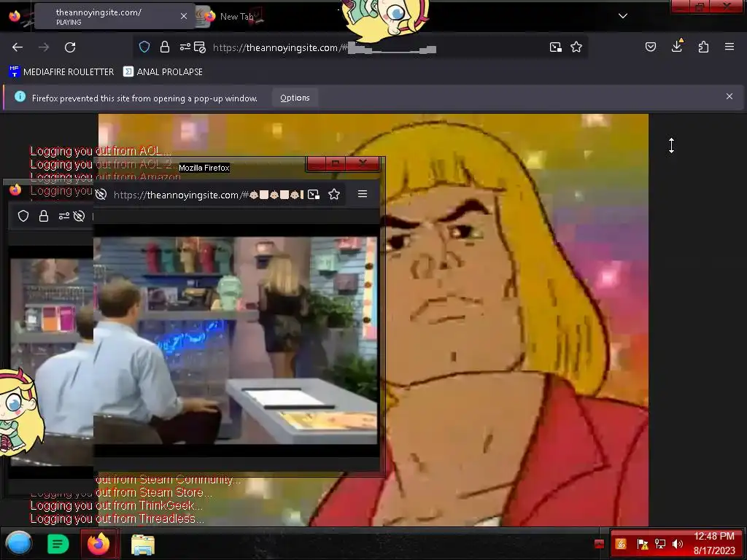Image resolution: width=747 pixels, height=560 pixels.
Task: Maximize the front popup Firefox window
Action: tap(336, 163)
